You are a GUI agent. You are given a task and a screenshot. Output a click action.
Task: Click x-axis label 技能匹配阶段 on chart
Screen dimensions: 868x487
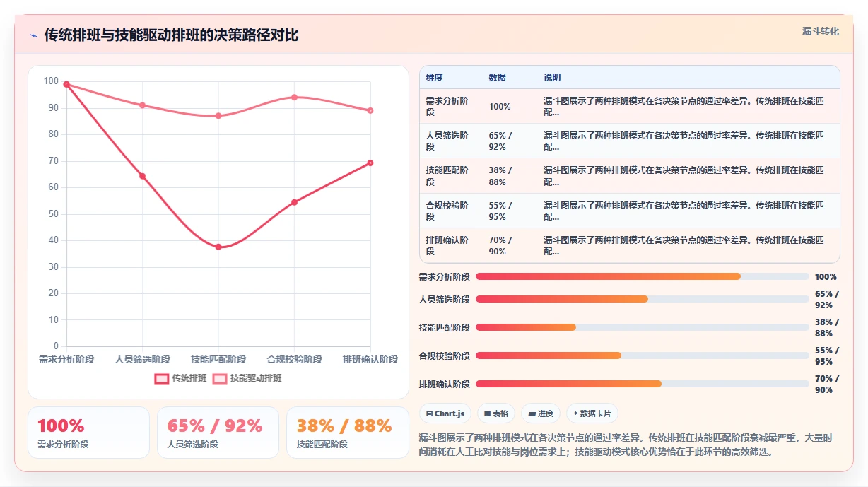(218, 359)
